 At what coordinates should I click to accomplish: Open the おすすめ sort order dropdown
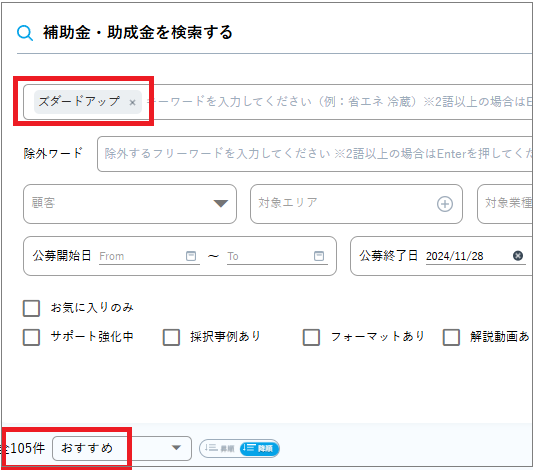click(x=122, y=448)
